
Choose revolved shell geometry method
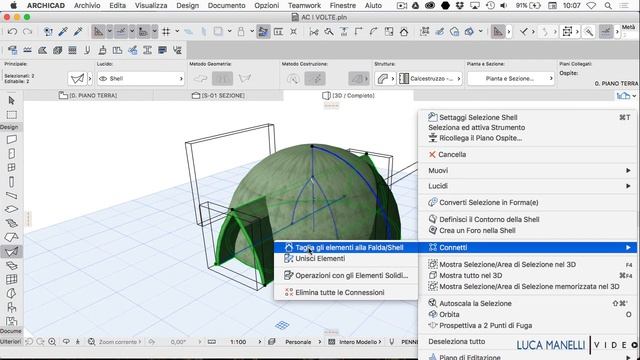click(223, 78)
